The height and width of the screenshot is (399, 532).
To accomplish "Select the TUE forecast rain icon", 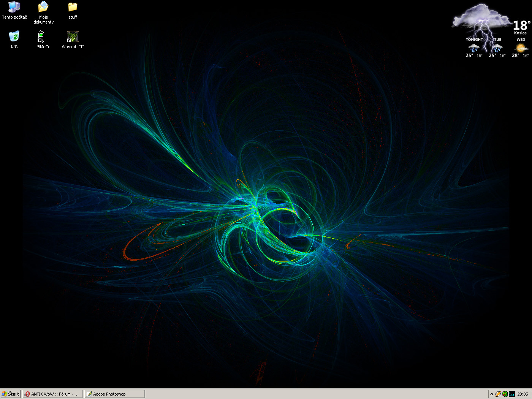I will tap(497, 48).
